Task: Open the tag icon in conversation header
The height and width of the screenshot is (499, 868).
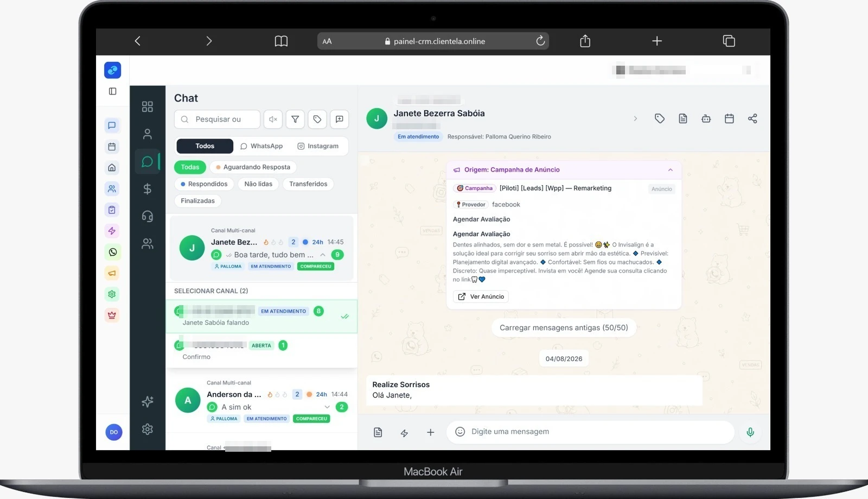Action: coord(660,118)
